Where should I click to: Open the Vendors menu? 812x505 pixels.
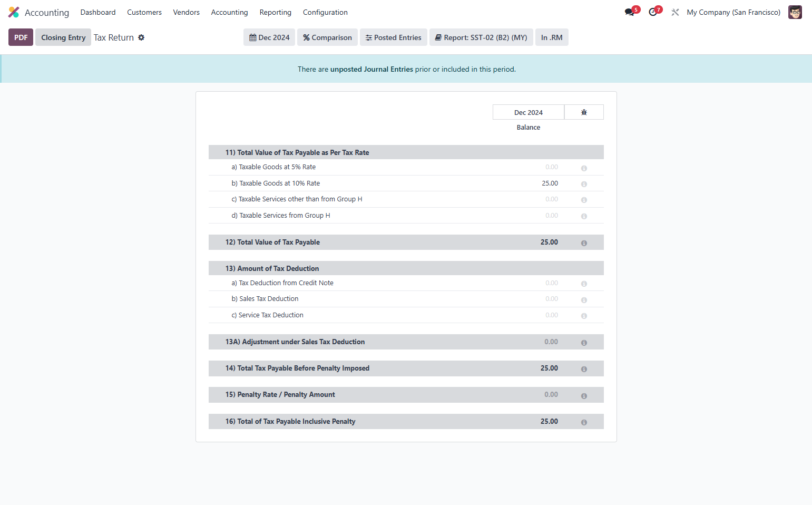coord(187,12)
